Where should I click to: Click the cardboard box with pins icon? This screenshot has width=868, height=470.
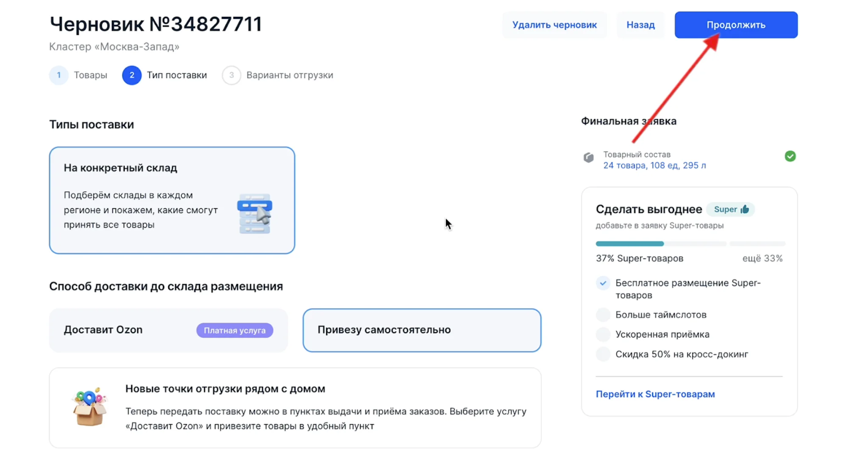(89, 407)
